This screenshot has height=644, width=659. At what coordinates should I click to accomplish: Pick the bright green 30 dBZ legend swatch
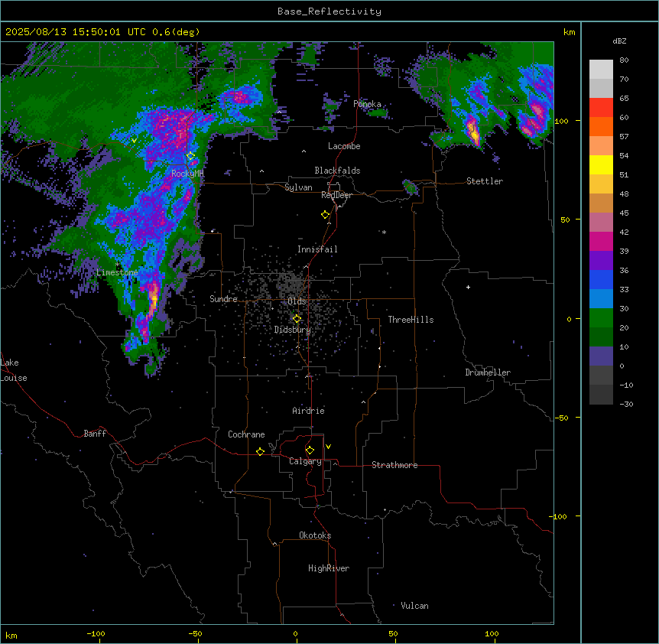click(x=601, y=318)
